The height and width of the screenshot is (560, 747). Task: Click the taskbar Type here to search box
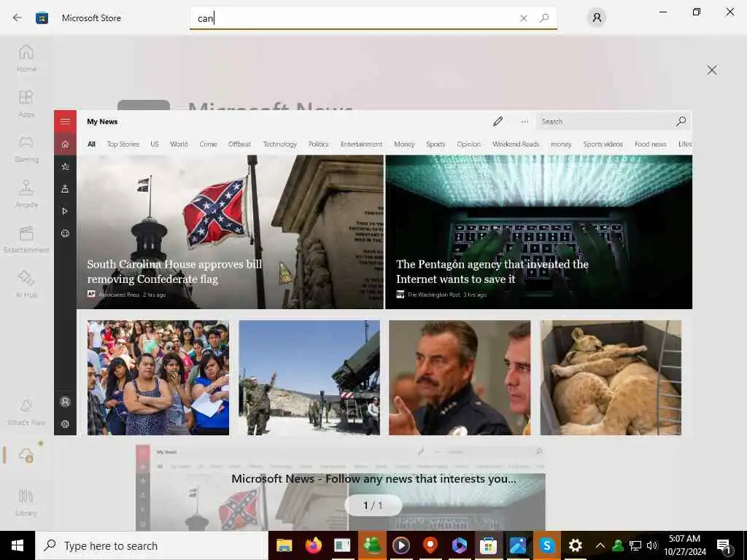point(152,545)
